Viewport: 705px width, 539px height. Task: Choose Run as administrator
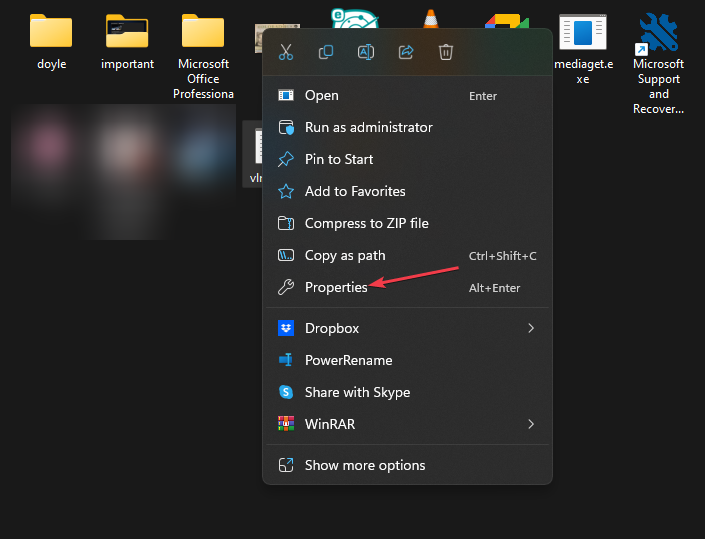pyautogui.click(x=407, y=127)
